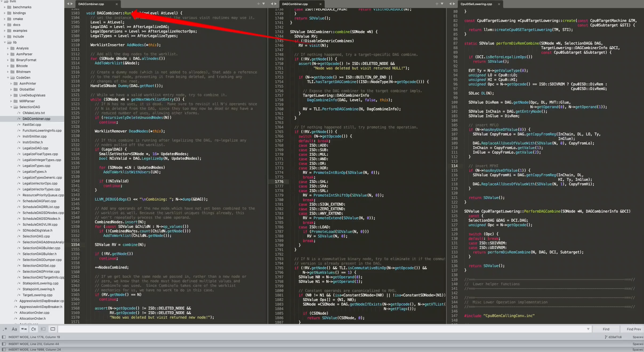Select the Bitcode folder icon

pyautogui.click(x=12, y=66)
